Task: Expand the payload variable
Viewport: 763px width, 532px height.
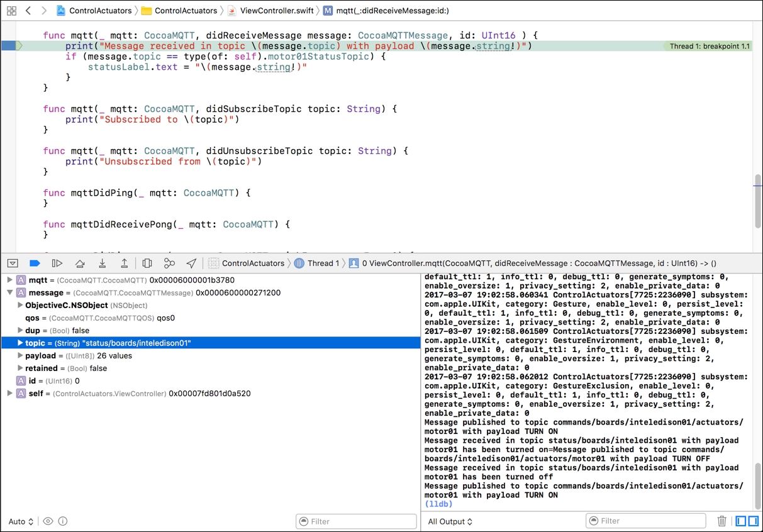Action: (x=20, y=355)
